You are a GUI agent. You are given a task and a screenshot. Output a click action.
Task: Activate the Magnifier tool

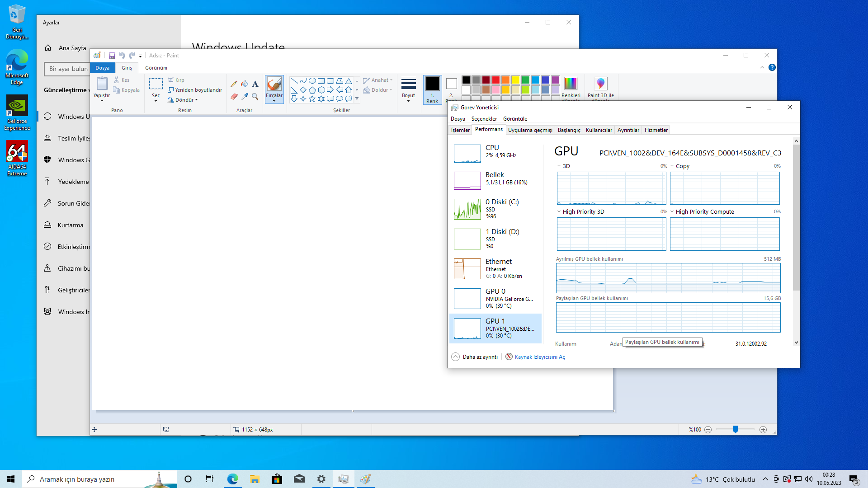[255, 97]
